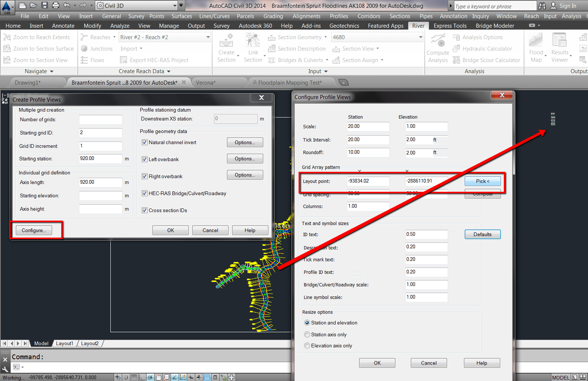Switch to the Layout1 tab
The width and height of the screenshot is (588, 381).
coord(65,343)
